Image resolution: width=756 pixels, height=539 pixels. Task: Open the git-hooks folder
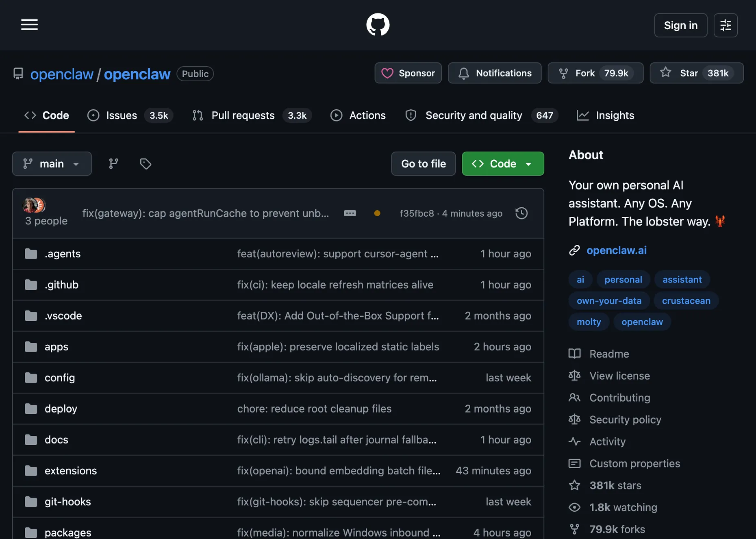point(68,502)
